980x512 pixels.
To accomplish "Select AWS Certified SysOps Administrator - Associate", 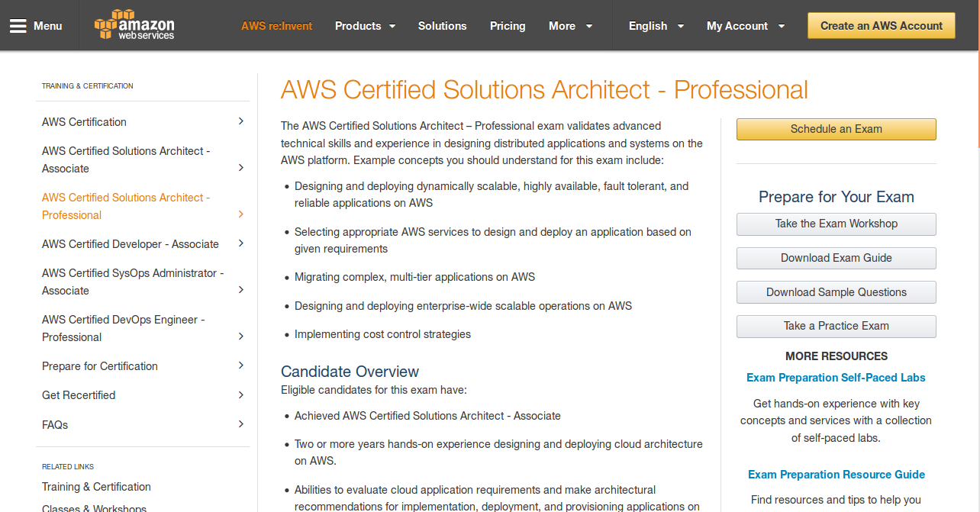I will (133, 282).
